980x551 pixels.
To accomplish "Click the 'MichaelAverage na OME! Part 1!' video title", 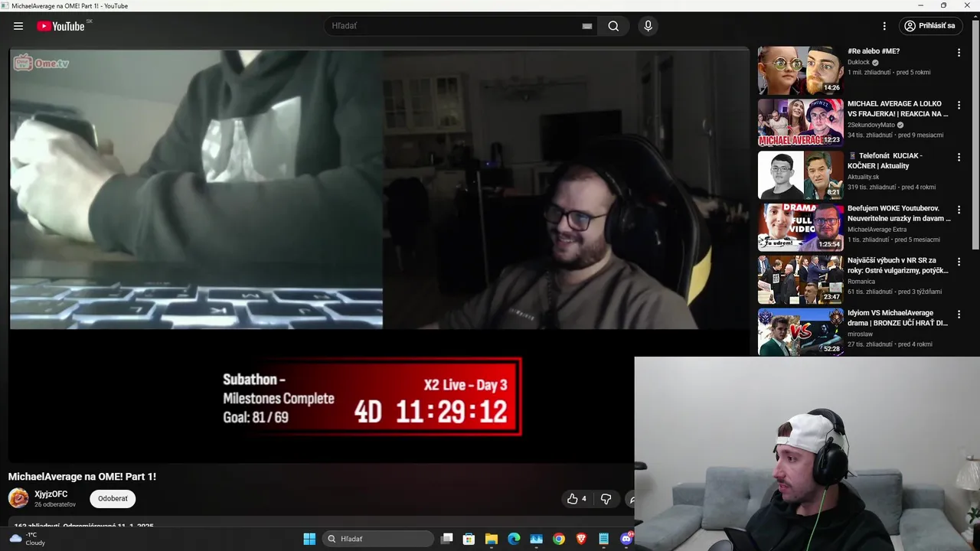I will (82, 476).
